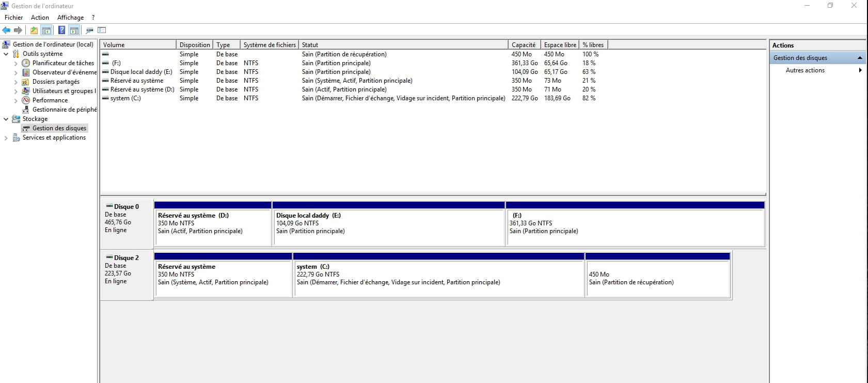
Task: Expand the Performance node
Action: click(x=15, y=101)
